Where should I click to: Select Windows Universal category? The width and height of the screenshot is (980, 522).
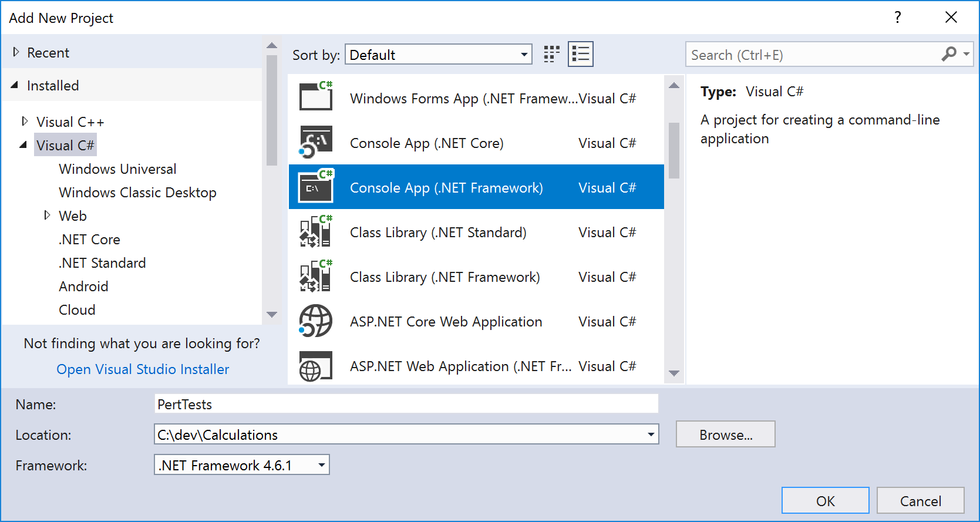click(x=117, y=169)
